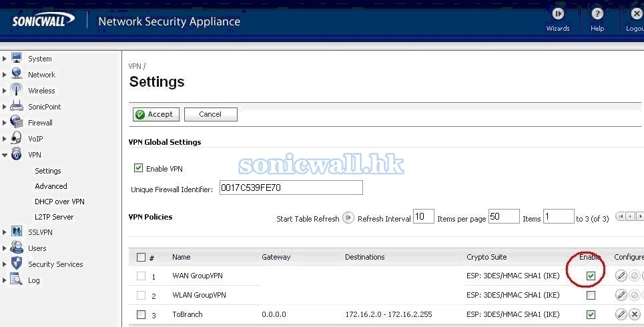Open the Log menu label
This screenshot has width=644, height=327.
pos(33,280)
